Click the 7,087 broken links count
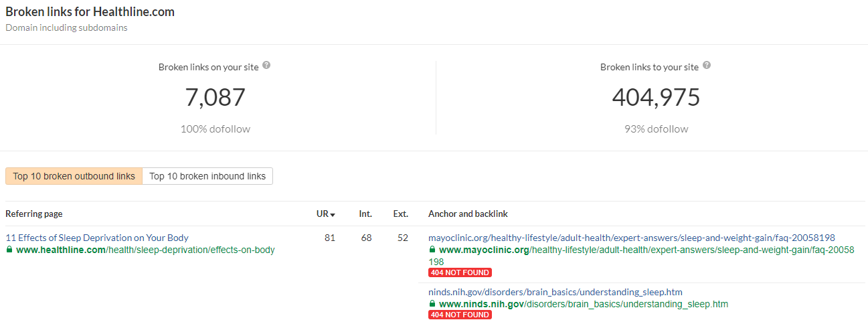The width and height of the screenshot is (868, 322). pos(215,98)
